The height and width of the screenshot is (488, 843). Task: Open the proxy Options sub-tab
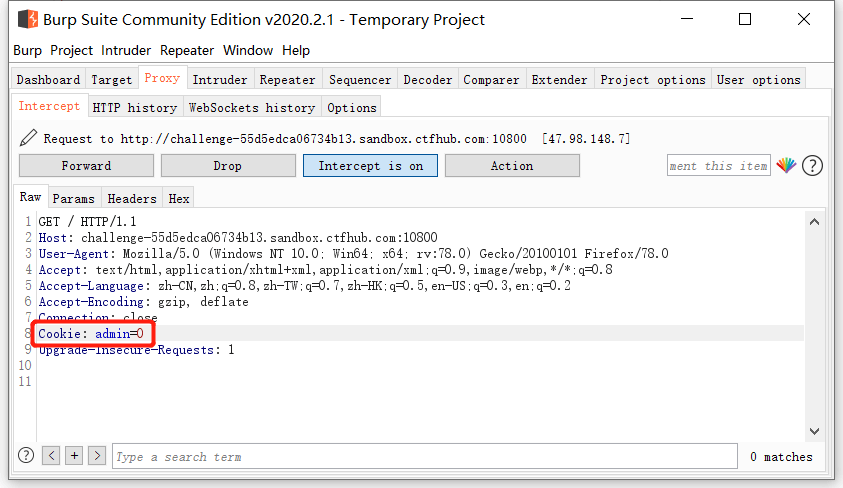[x=352, y=107]
